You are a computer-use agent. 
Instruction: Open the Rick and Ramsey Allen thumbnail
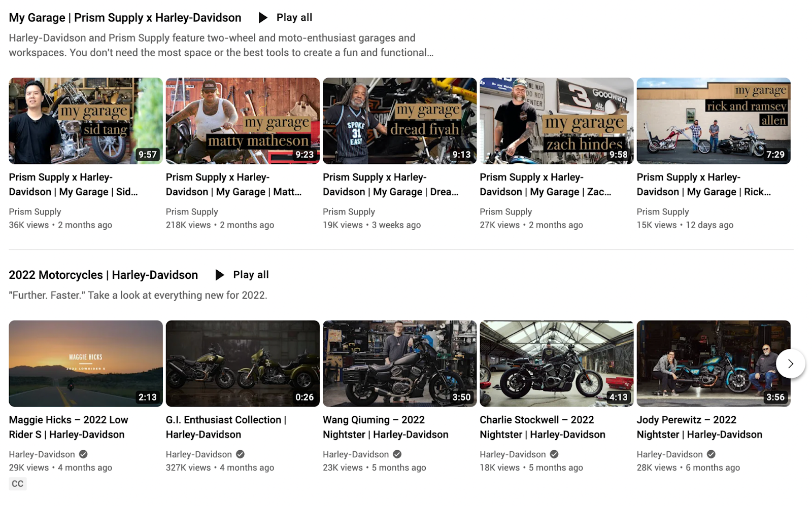pos(714,121)
